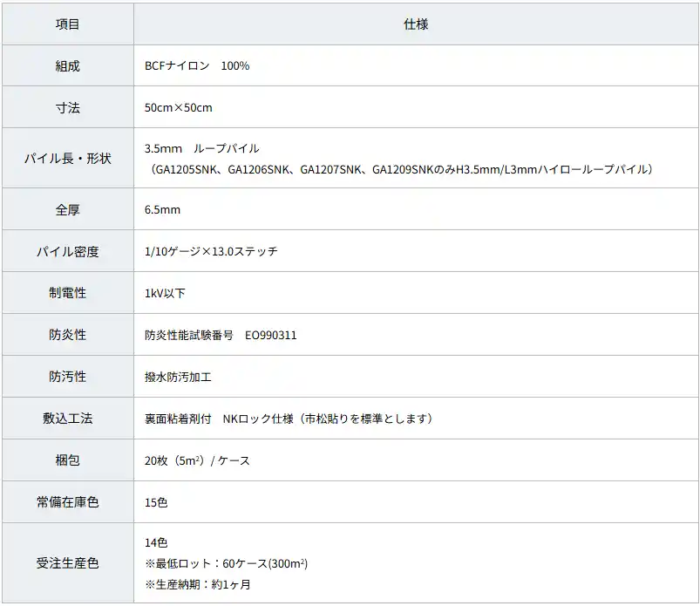Click the 1kV以下 antistatic value
The width and height of the screenshot is (700, 606).
[165, 293]
